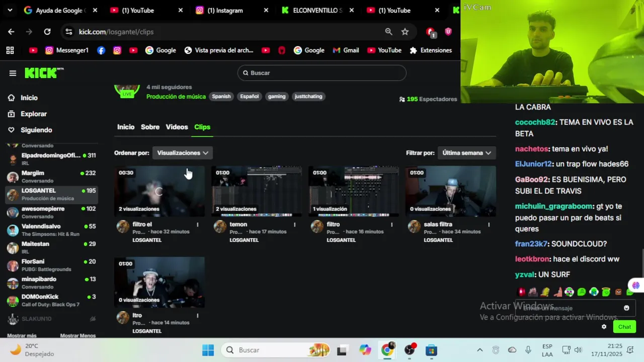Open chat settings gear icon
644x362 pixels.
click(604, 327)
